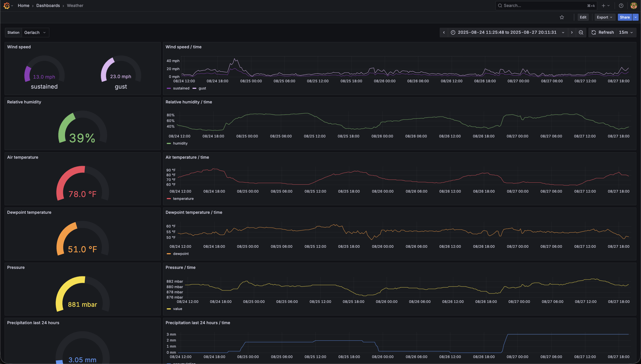This screenshot has width=641, height=364.
Task: Shift time range forwards
Action: tap(572, 32)
